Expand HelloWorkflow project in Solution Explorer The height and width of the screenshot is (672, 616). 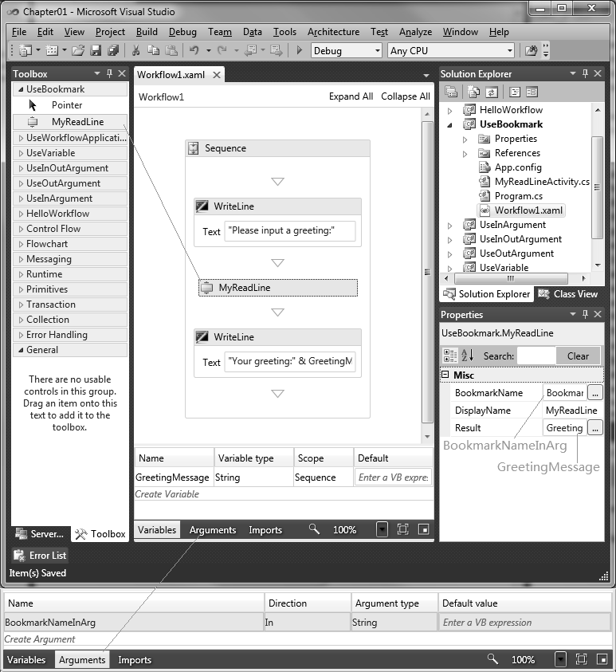[x=449, y=111]
